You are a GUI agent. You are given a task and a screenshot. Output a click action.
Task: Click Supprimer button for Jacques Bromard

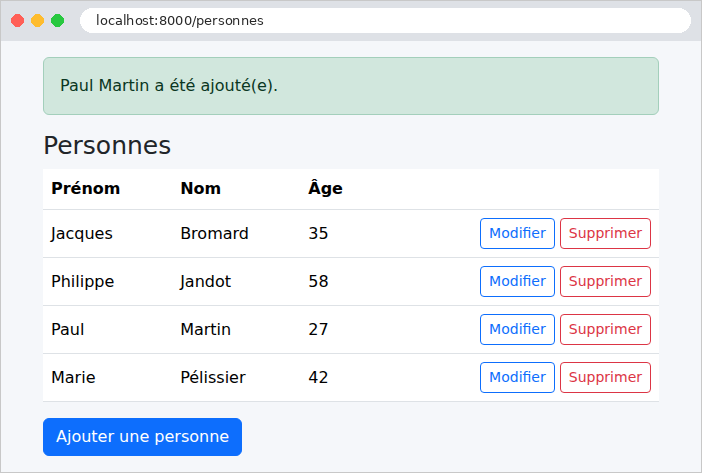(605, 233)
